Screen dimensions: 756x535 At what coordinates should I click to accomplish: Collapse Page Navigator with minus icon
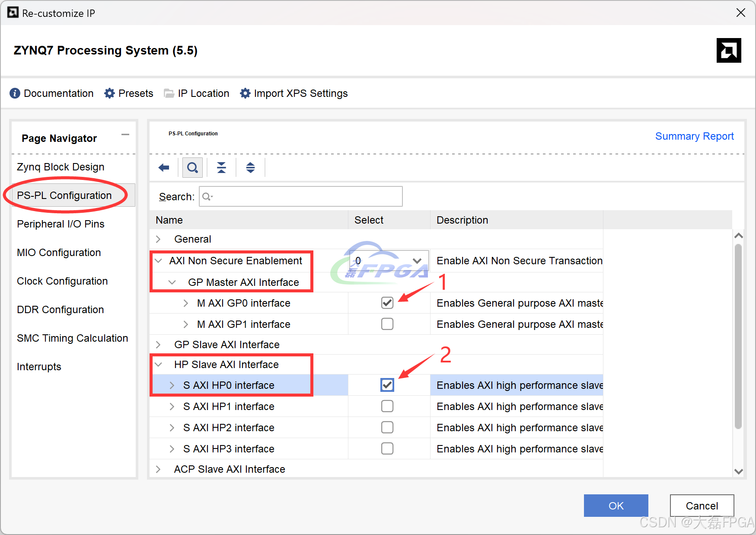[x=125, y=135]
